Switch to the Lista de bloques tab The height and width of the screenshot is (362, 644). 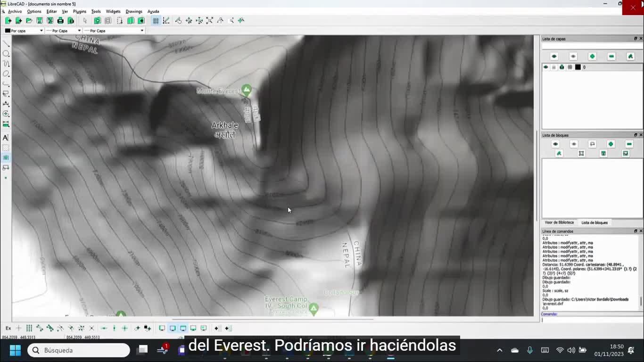tap(594, 222)
